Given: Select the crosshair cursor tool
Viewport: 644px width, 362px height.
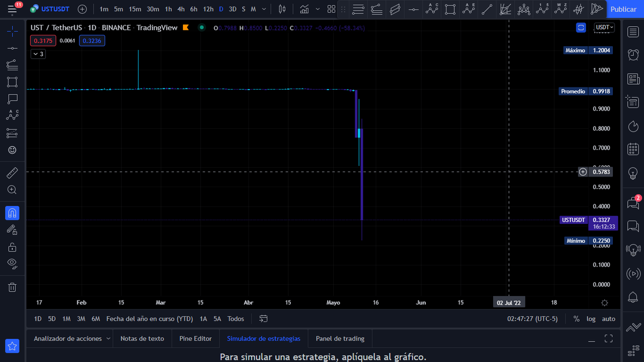Looking at the screenshot, I should coord(12,31).
